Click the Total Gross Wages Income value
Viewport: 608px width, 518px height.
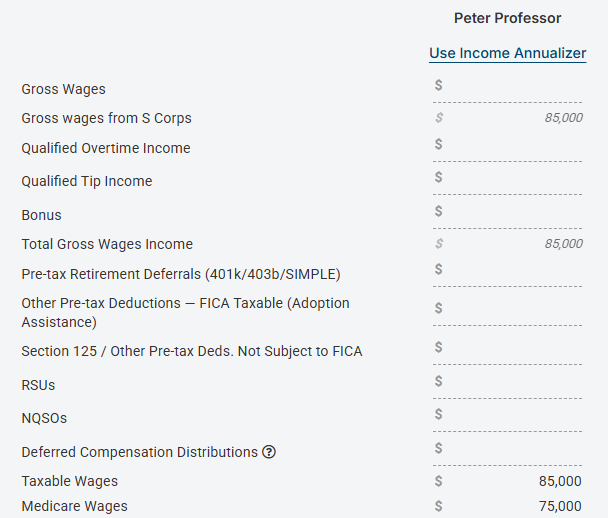[x=563, y=244]
